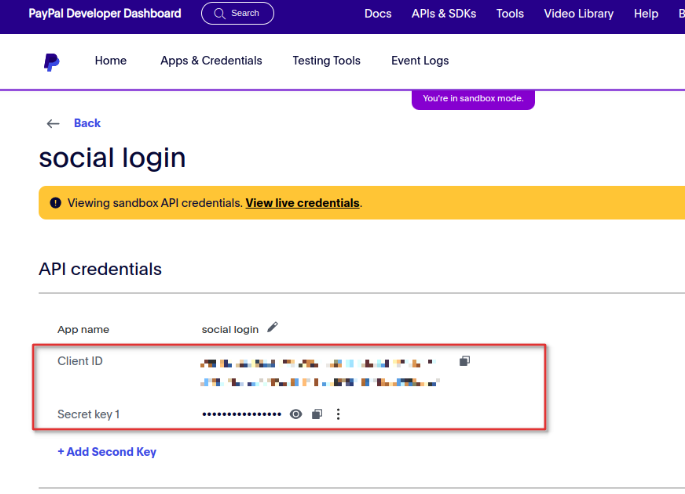
Task: Edit app name with pencil icon
Action: pos(273,327)
